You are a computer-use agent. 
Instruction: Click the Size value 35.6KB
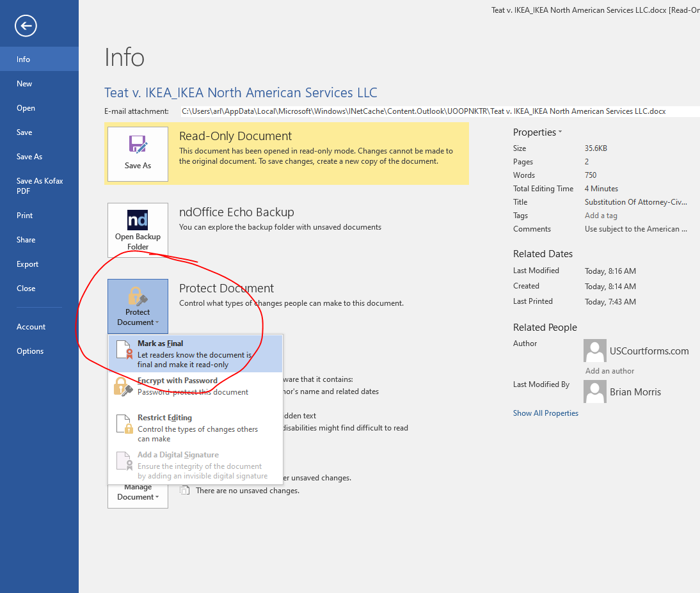596,148
